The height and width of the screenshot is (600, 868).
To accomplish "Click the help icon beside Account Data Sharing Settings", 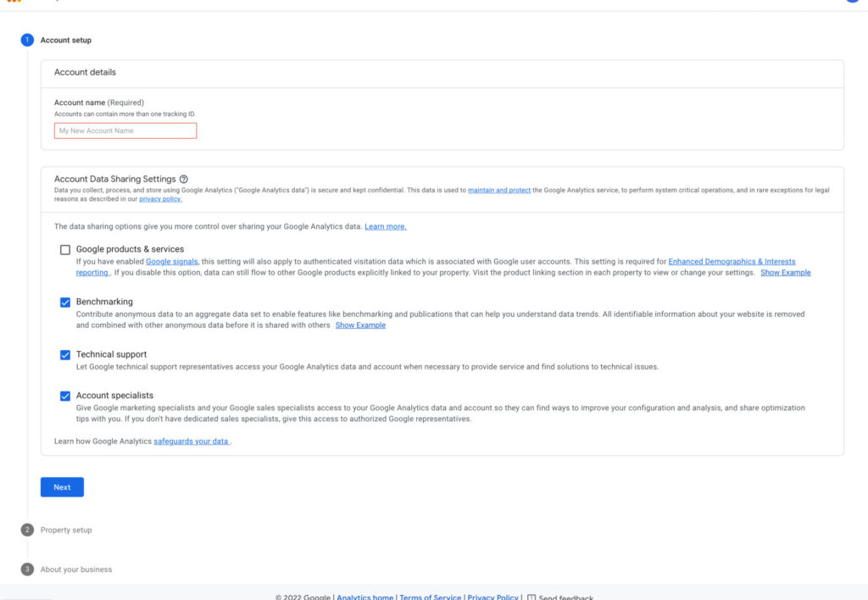I will pyautogui.click(x=184, y=179).
